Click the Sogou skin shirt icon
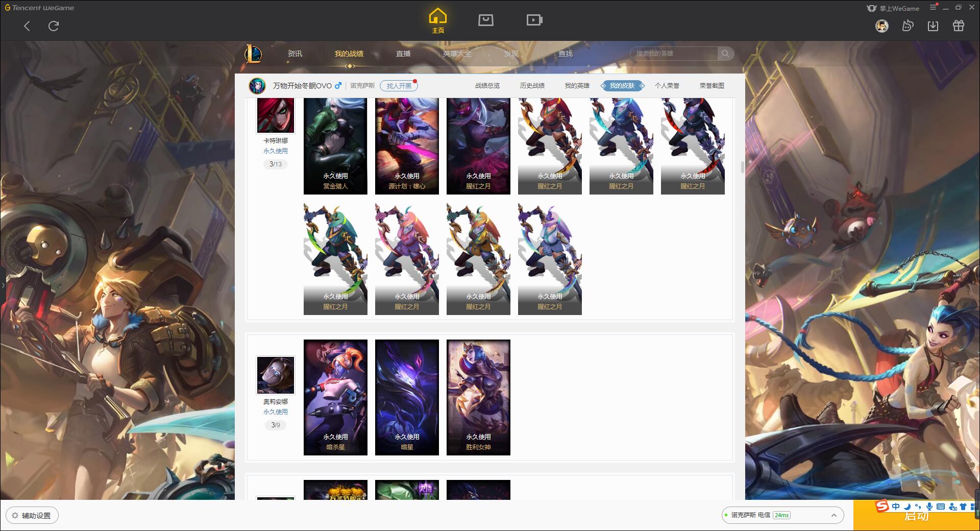980x531 pixels. [963, 506]
